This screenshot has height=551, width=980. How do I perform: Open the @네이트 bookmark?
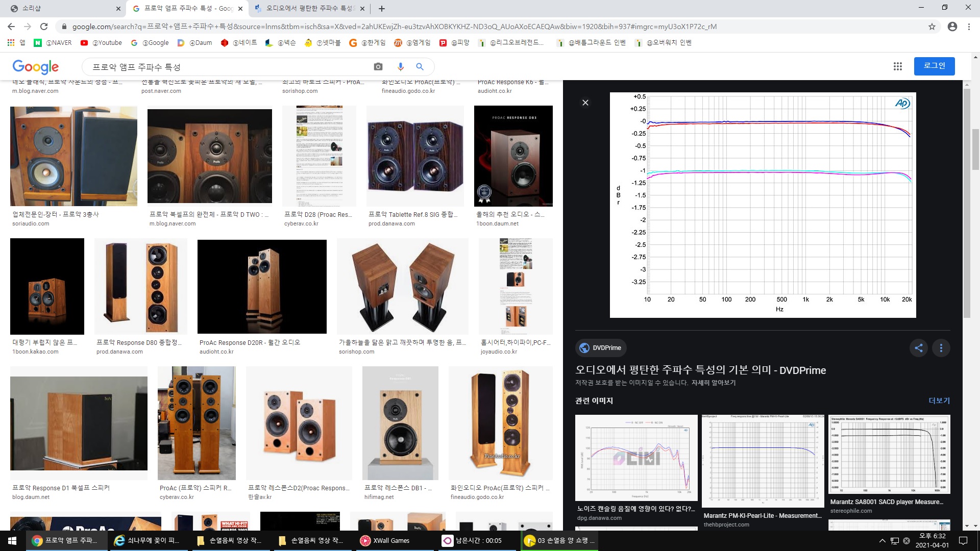pyautogui.click(x=239, y=43)
